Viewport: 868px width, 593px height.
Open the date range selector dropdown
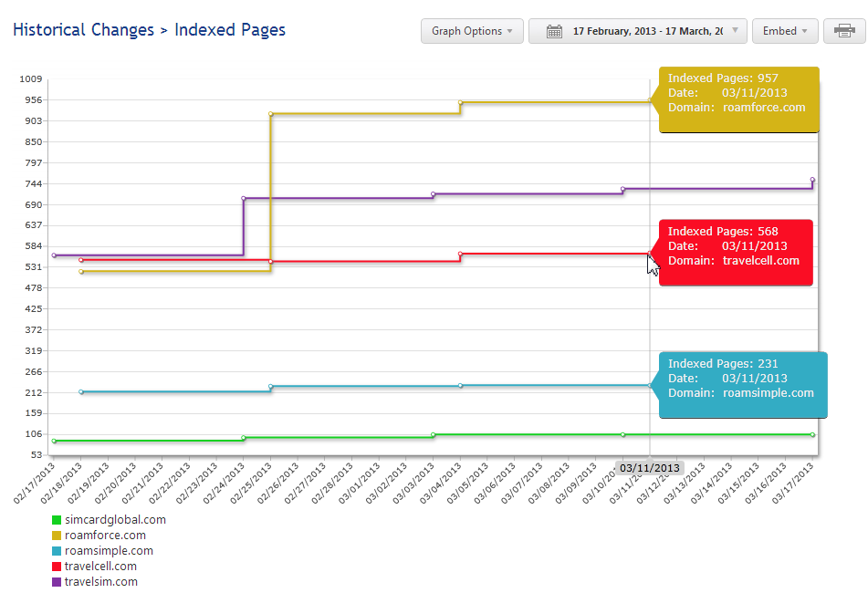click(638, 31)
